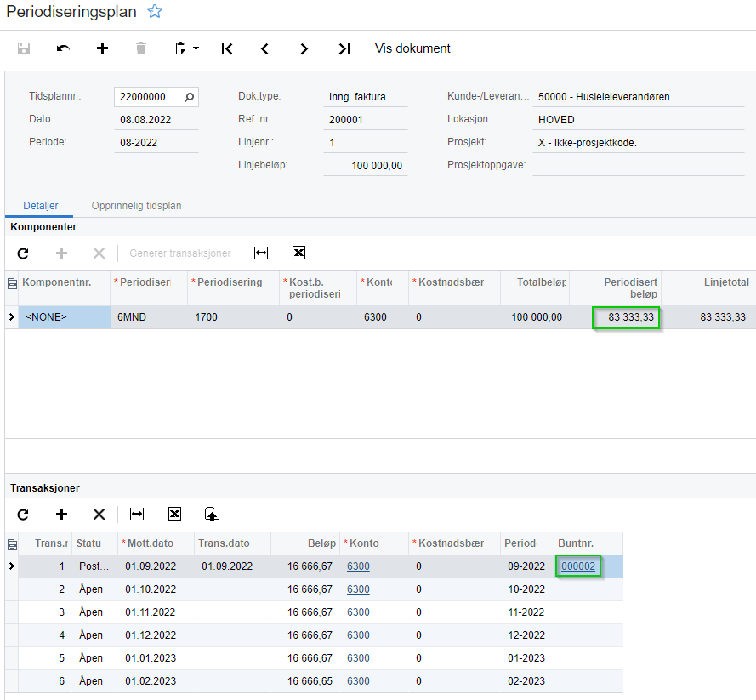Click the save disk icon in top toolbar

click(x=24, y=48)
